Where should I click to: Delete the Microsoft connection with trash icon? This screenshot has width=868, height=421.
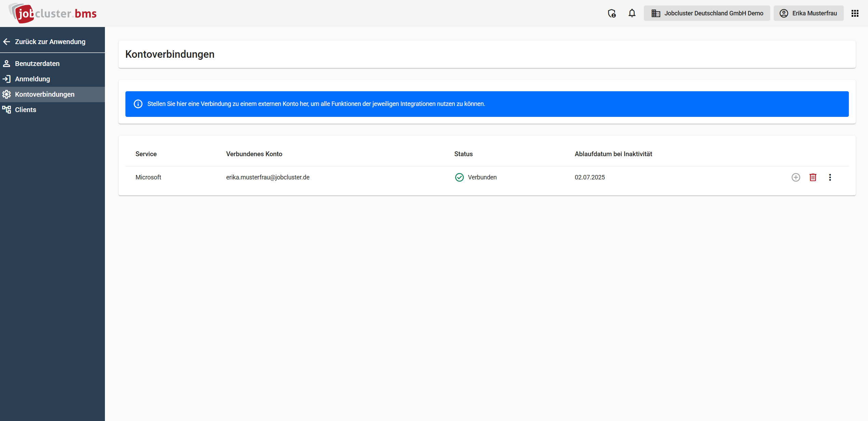(813, 177)
